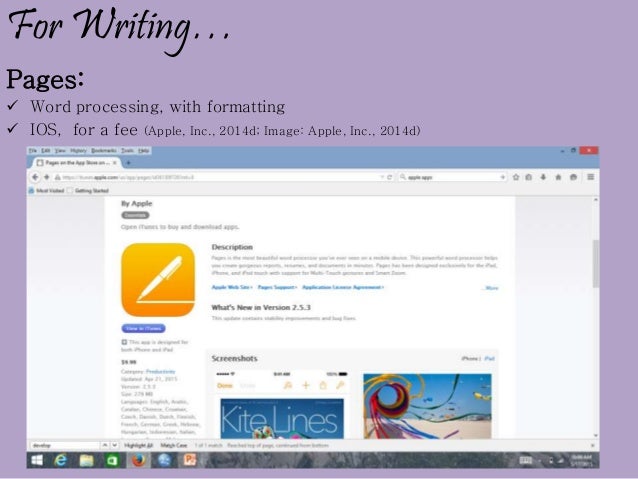Click the What's New in Version 2.5.3 heading
The width and height of the screenshot is (638, 479).
coord(261,307)
